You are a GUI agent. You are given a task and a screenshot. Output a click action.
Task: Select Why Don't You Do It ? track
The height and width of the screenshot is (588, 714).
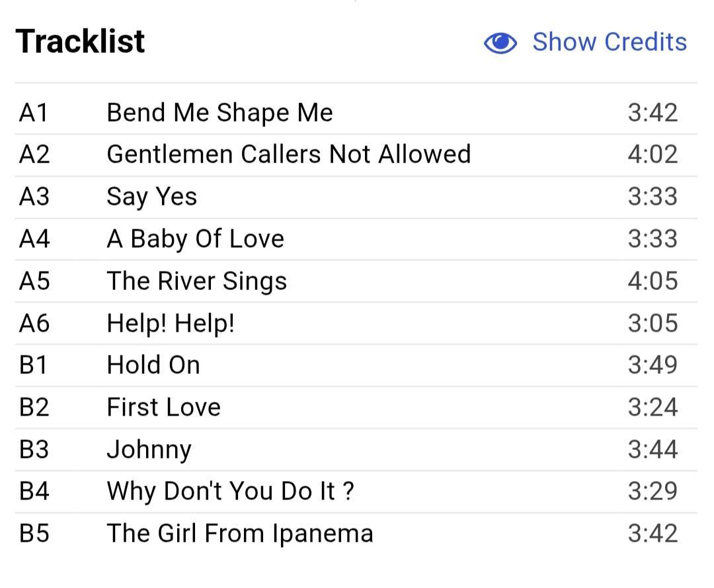tap(230, 492)
